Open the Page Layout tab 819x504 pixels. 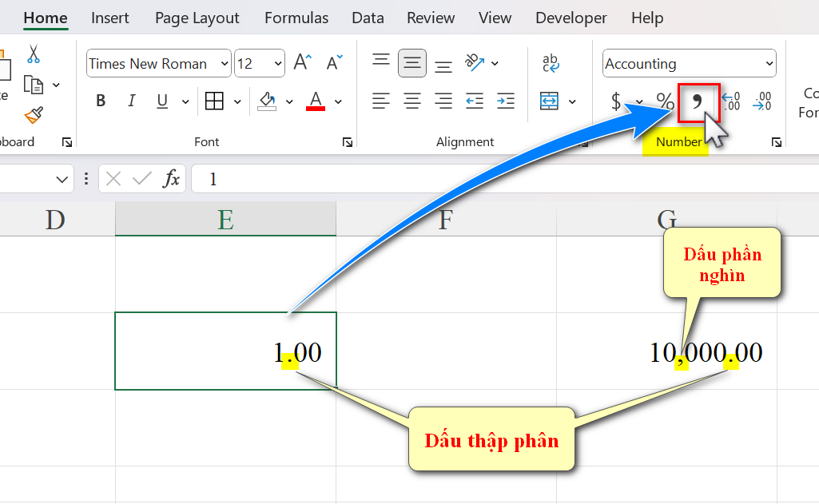click(x=197, y=18)
